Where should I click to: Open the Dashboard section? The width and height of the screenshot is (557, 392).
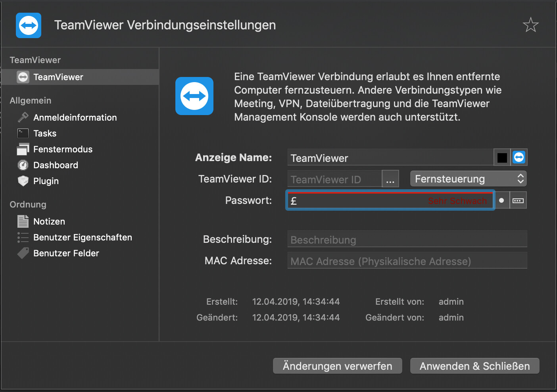click(x=56, y=165)
